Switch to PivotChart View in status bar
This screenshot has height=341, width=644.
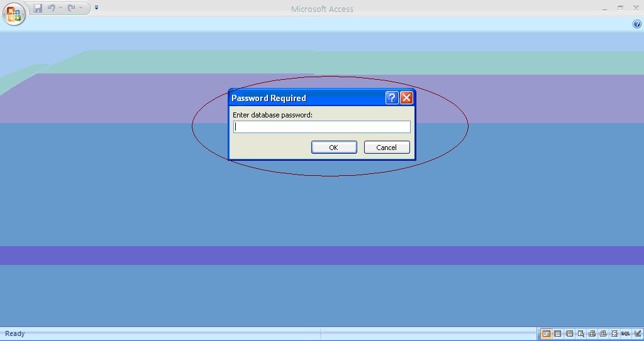[603, 333]
